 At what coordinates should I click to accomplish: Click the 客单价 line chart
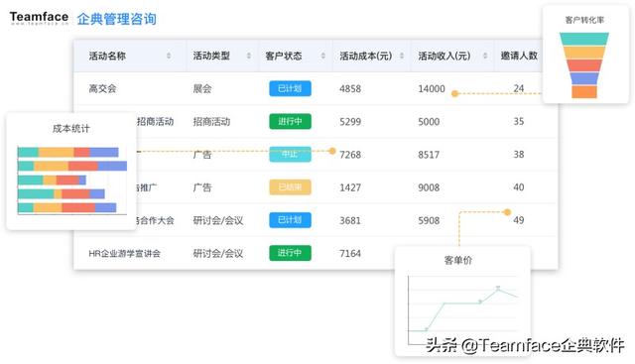point(462,309)
